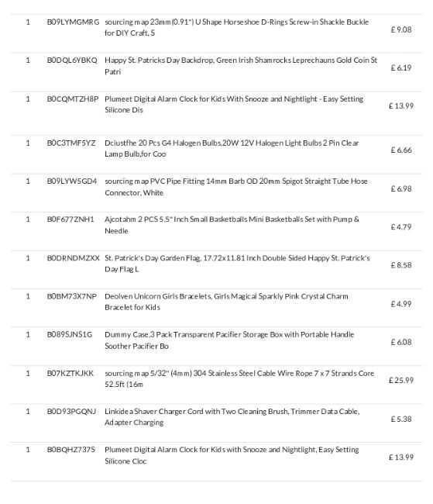Click the £ 6.98 price
This screenshot has width=433, height=504.
pos(401,188)
